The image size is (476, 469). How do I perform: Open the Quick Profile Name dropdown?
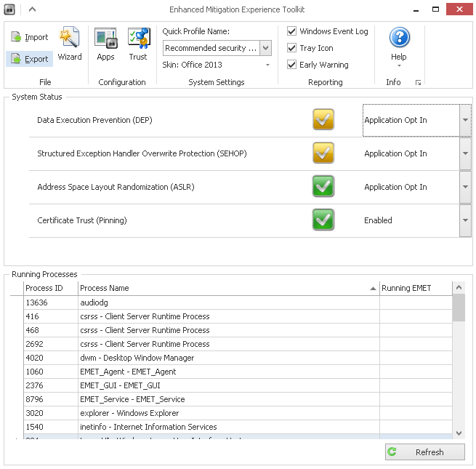tap(265, 48)
